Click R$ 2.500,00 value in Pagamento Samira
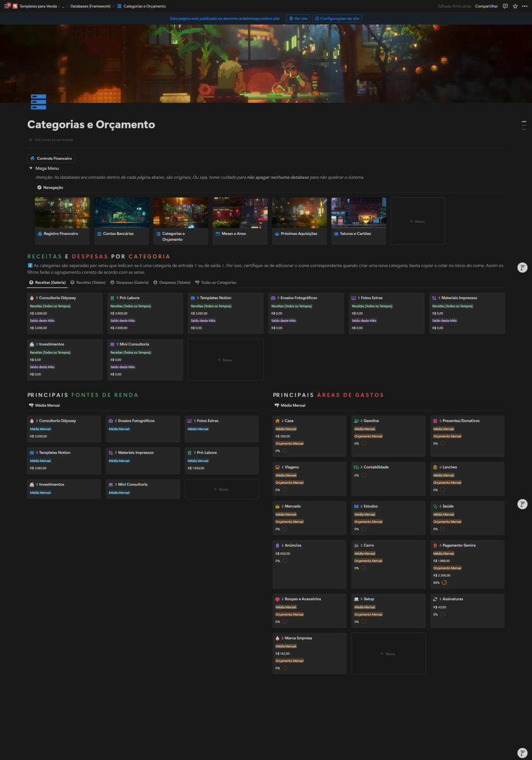532x760 pixels. (x=441, y=575)
